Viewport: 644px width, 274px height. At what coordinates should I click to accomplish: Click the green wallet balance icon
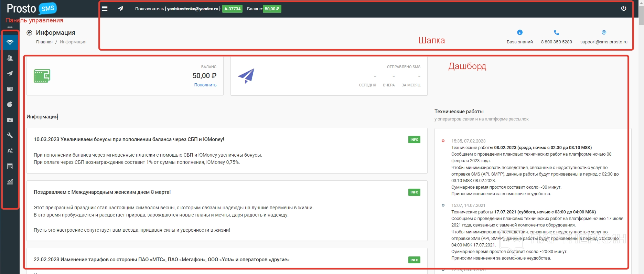point(42,76)
